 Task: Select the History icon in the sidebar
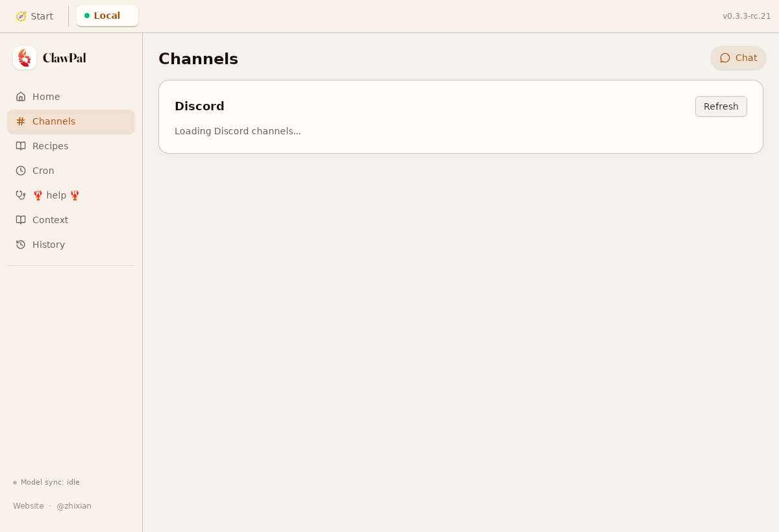point(21,245)
